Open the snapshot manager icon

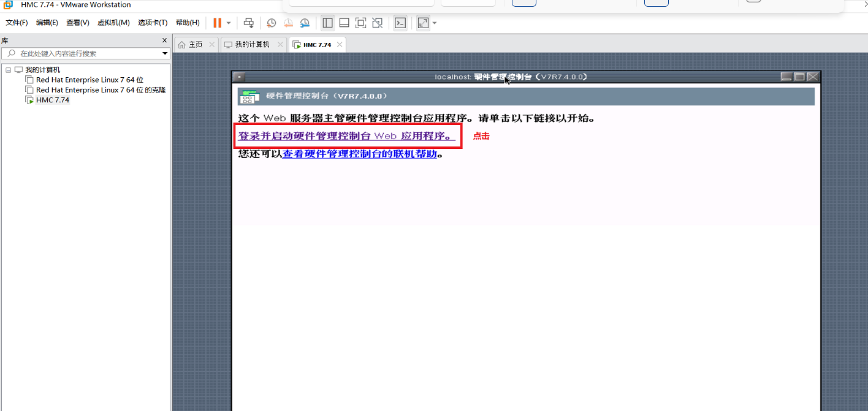click(305, 23)
